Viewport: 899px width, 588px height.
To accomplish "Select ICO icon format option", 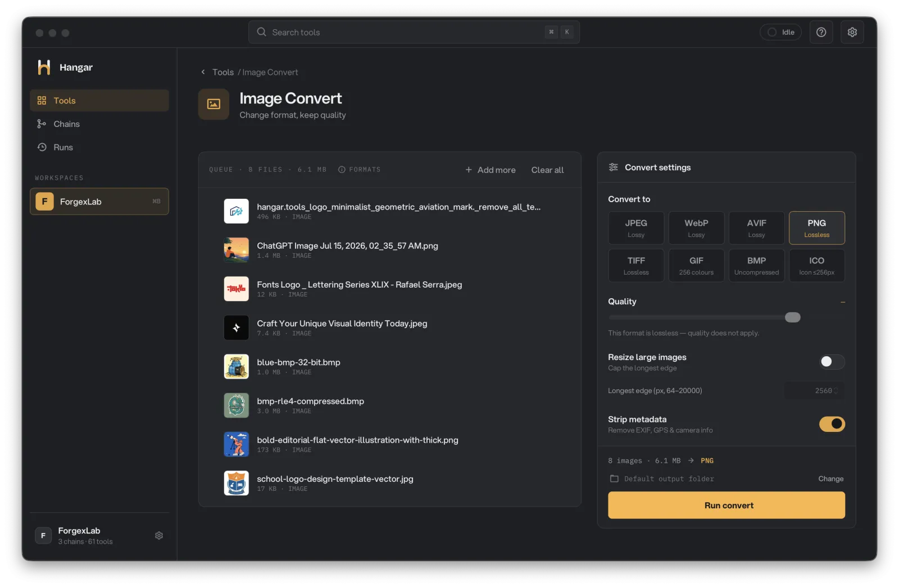I will [x=816, y=266].
